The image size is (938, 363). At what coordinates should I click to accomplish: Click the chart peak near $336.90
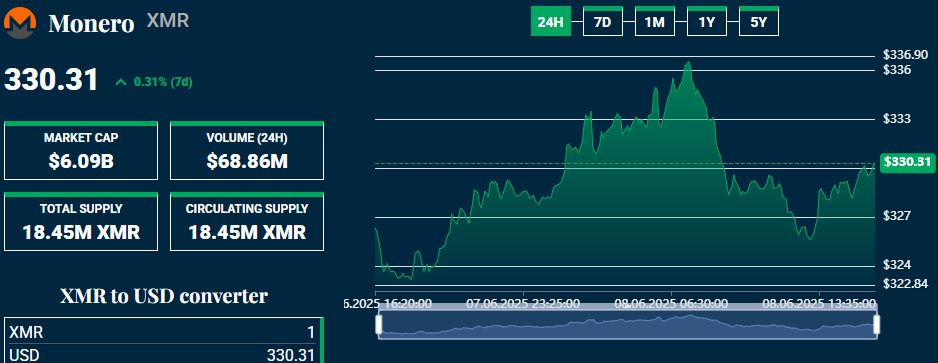(689, 62)
